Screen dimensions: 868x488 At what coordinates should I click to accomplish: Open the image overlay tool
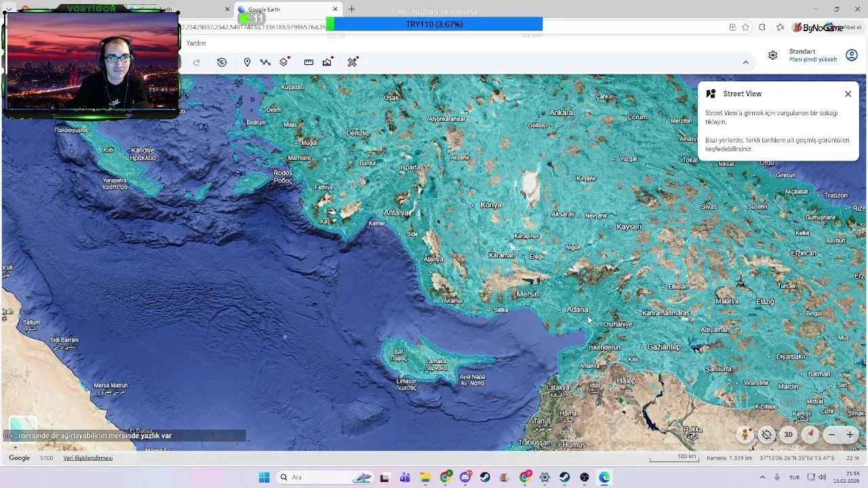[x=328, y=62]
